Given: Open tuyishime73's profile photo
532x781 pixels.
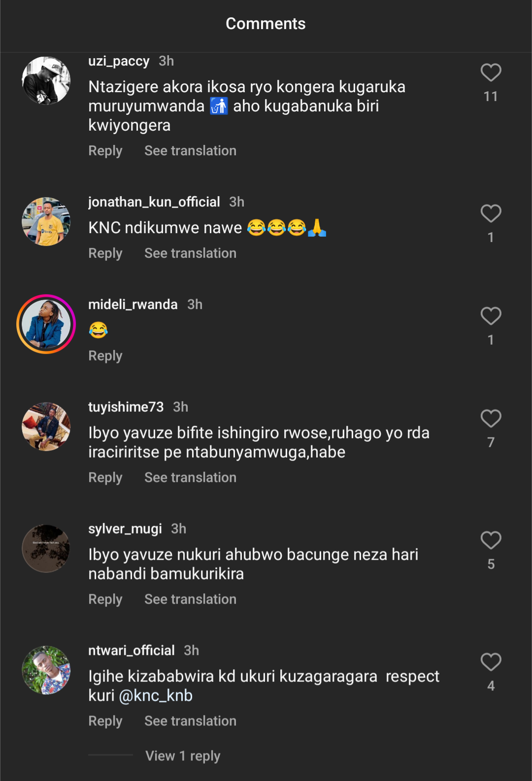Looking at the screenshot, I should 46,427.
